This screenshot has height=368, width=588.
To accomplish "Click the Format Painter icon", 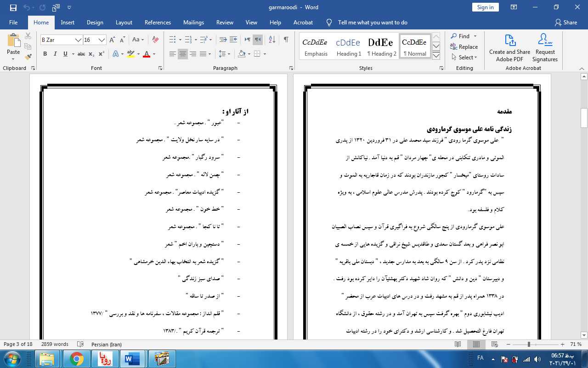I will click(28, 57).
